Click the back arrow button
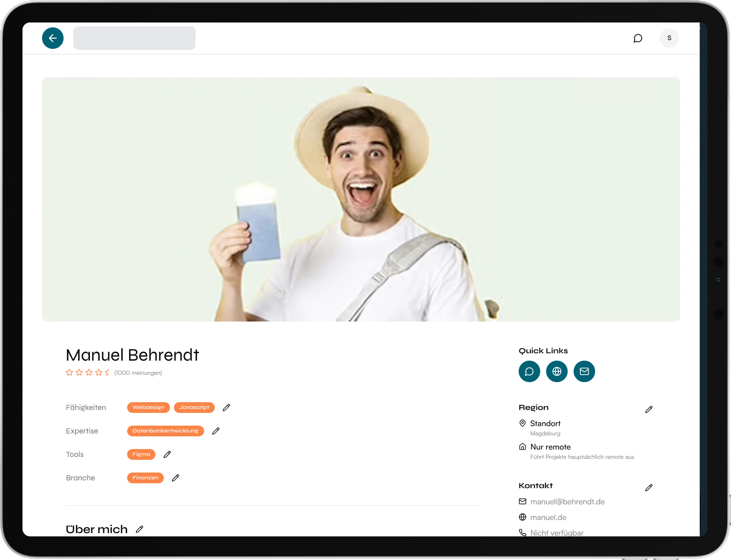Image resolution: width=731 pixels, height=560 pixels. pos(53,38)
